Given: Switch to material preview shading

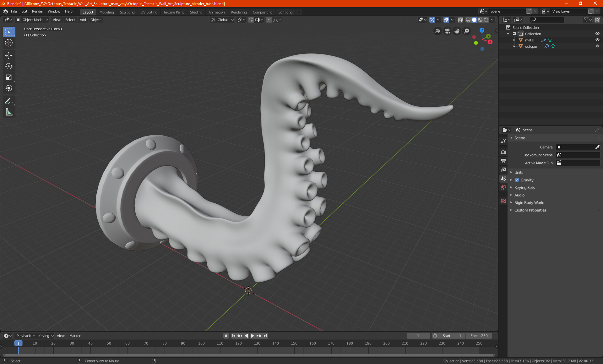Looking at the screenshot, I should 480,20.
